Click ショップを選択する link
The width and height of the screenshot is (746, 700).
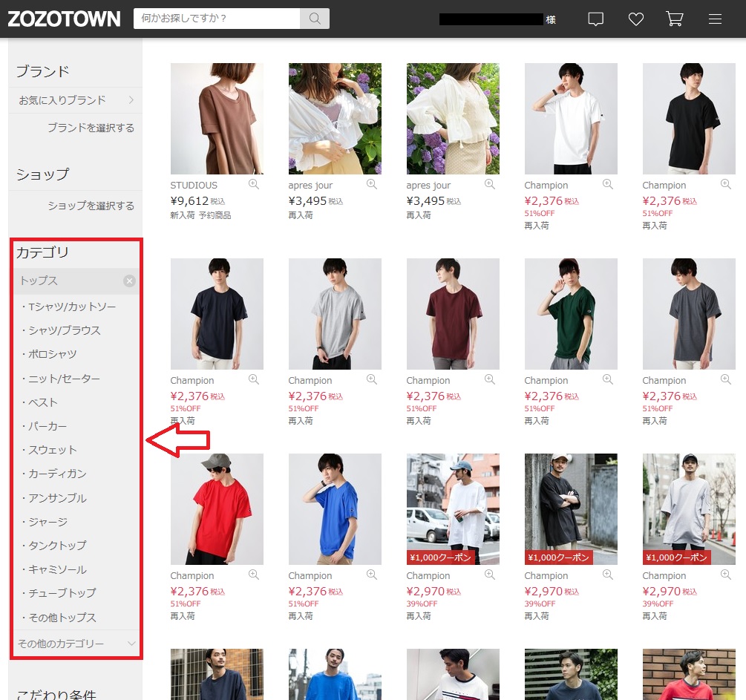(x=91, y=206)
